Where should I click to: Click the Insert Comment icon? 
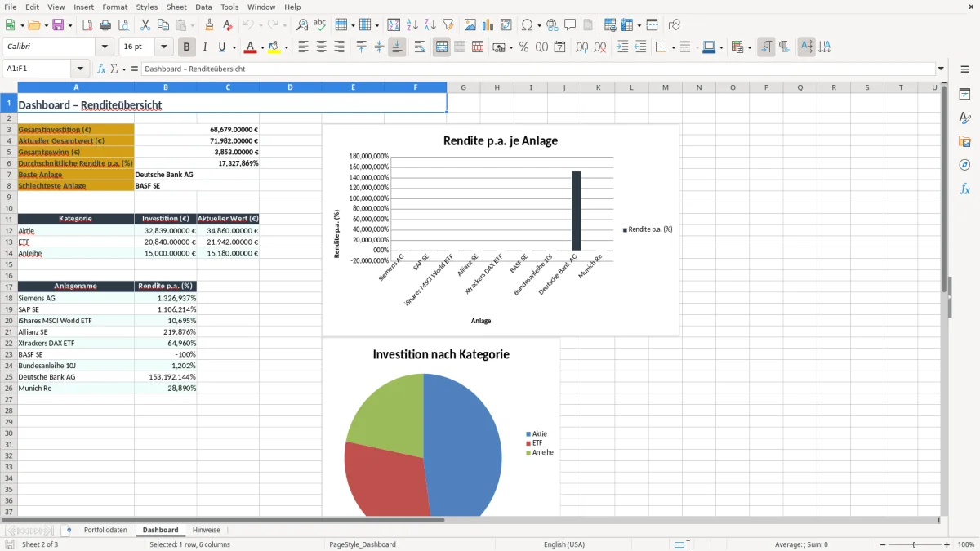[x=570, y=25]
